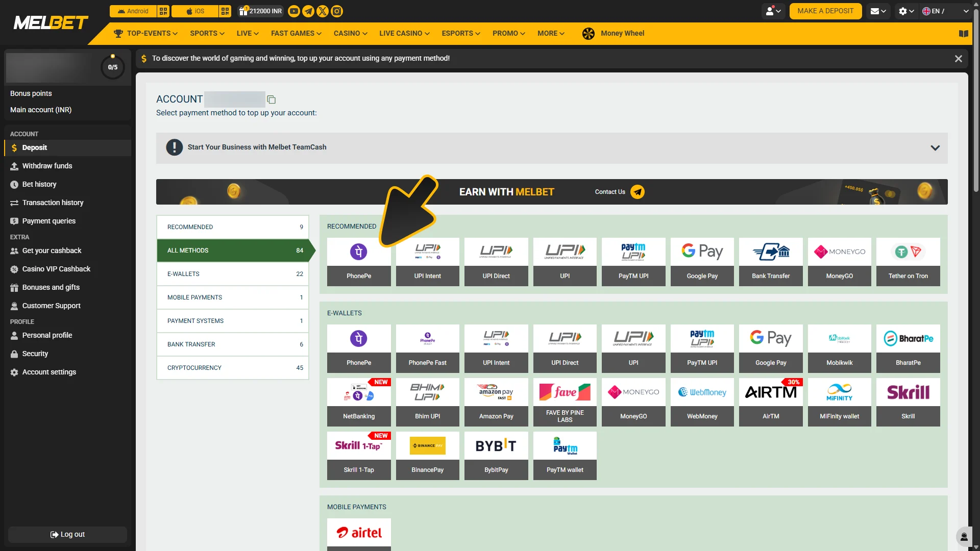Choose AirTM payment method
Image resolution: width=980 pixels, height=551 pixels.
[771, 402]
